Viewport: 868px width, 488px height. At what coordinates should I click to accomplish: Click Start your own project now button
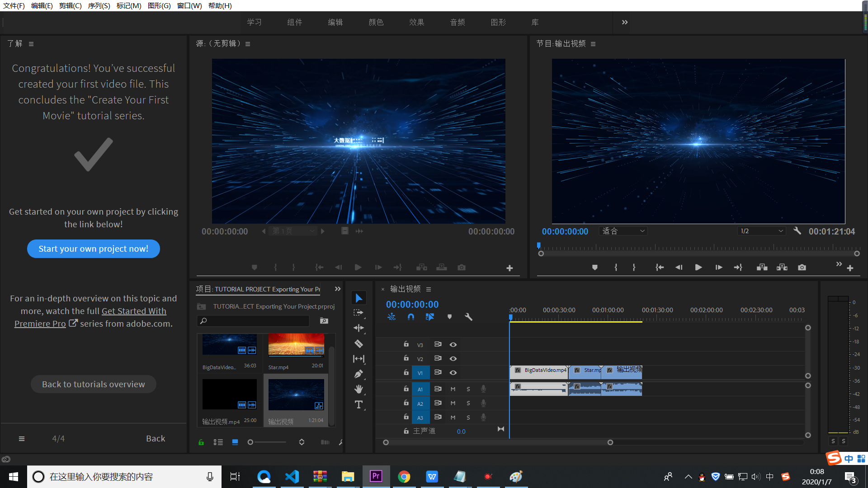click(93, 249)
